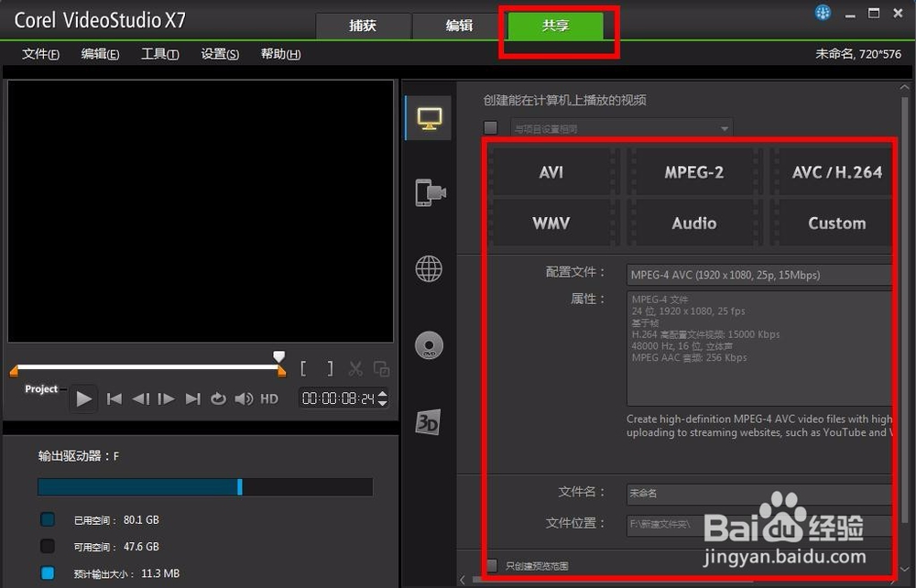Choose the Custom format button
916x588 pixels.
[833, 223]
